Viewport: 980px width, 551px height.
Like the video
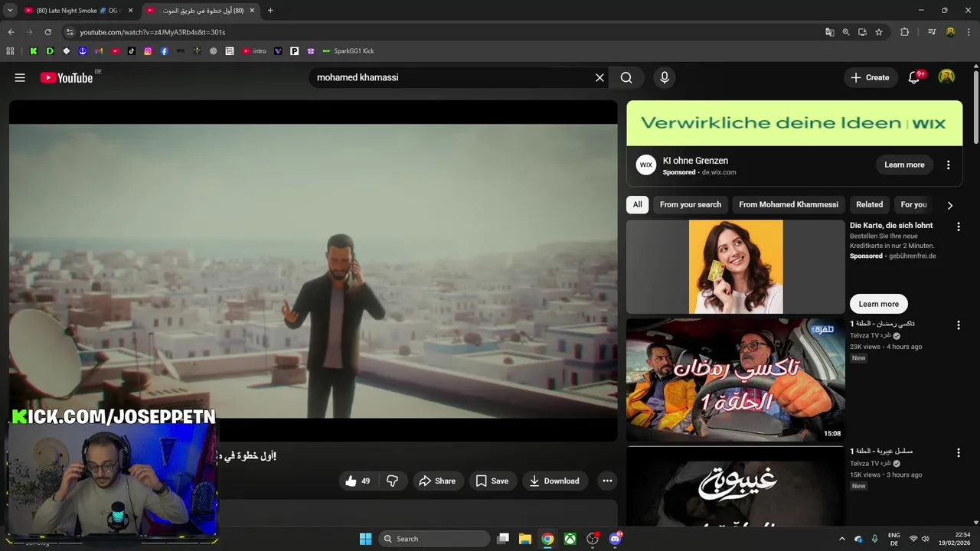tap(358, 481)
